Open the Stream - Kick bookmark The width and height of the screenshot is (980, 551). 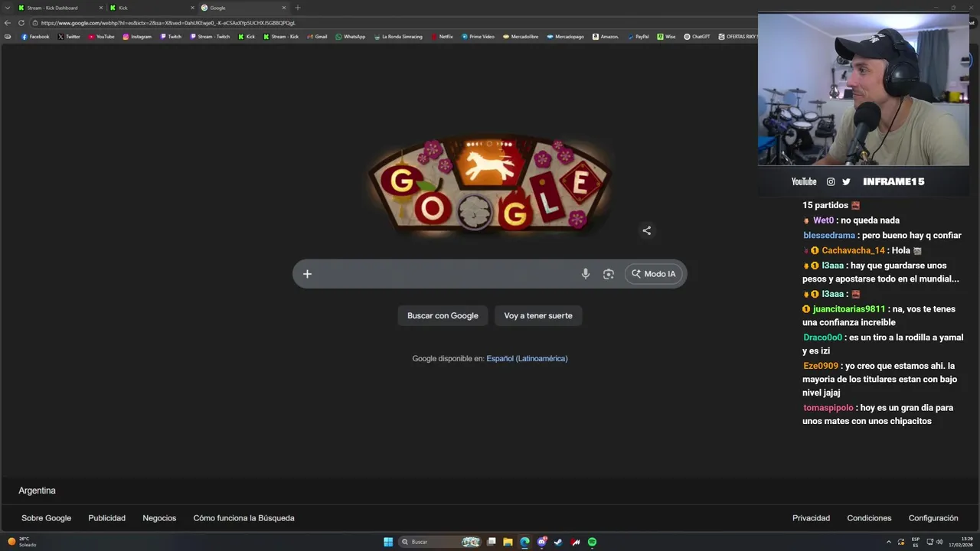point(281,37)
